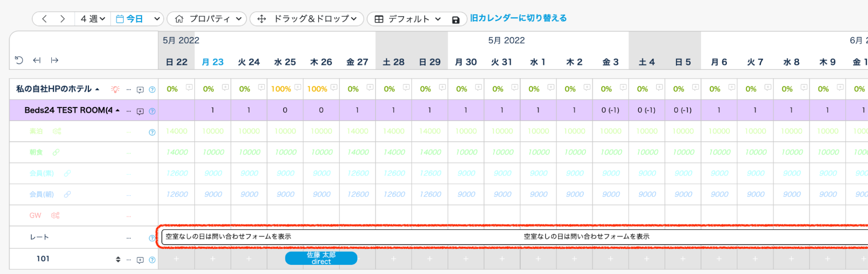Image resolution: width=868 pixels, height=274 pixels.
Task: Click the collapse-left arrow icon
Action: coord(37,60)
